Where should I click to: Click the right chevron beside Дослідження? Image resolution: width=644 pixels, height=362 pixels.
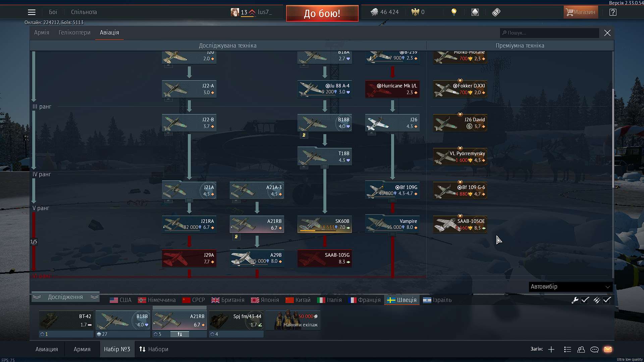point(95,297)
